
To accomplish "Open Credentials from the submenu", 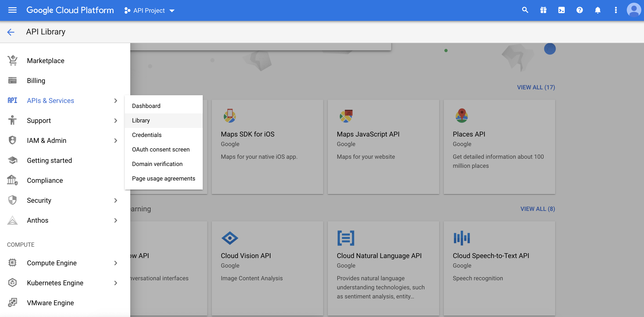I will tap(164, 135).
